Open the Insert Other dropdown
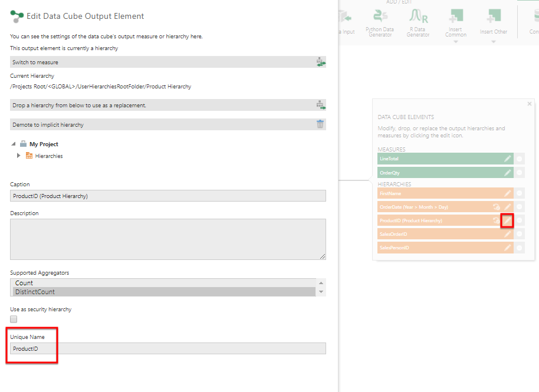The image size is (539, 392). 493,41
